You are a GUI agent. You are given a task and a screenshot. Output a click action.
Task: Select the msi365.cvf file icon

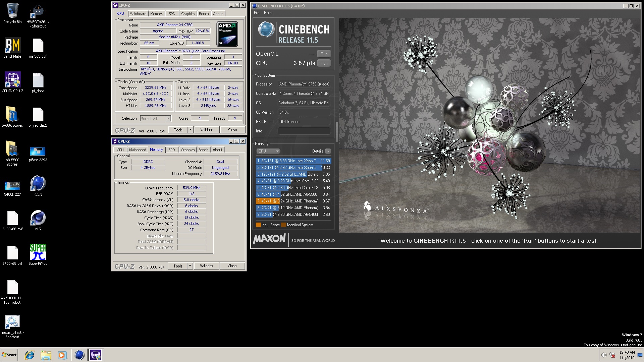point(38,48)
